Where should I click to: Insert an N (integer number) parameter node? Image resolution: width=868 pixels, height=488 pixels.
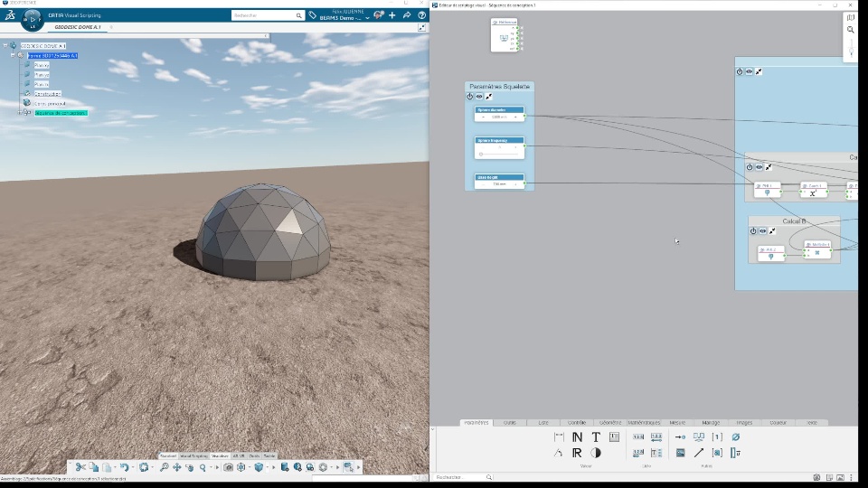click(x=577, y=437)
